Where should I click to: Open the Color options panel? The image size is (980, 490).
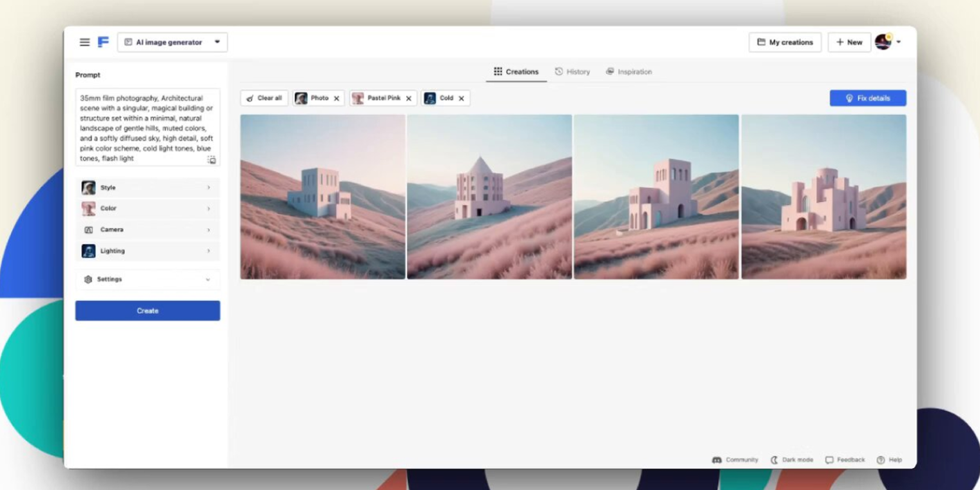pos(148,208)
